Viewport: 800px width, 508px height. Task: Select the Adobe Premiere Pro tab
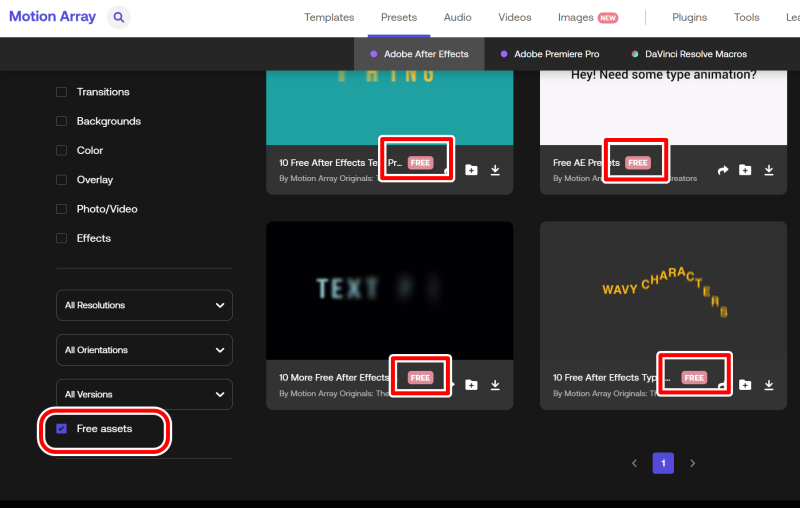[550, 54]
